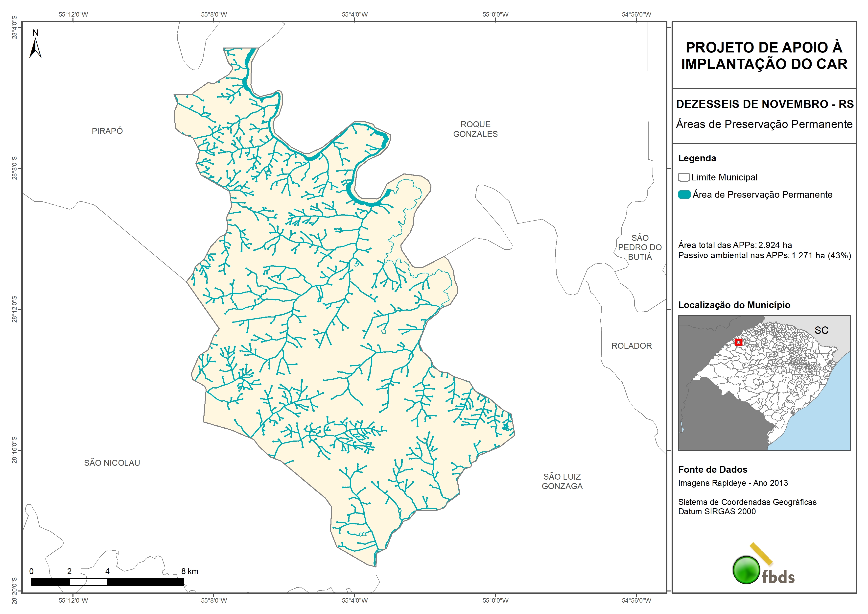Click the SÃO NICOLAU label
The height and width of the screenshot is (614, 868).
coord(112,463)
